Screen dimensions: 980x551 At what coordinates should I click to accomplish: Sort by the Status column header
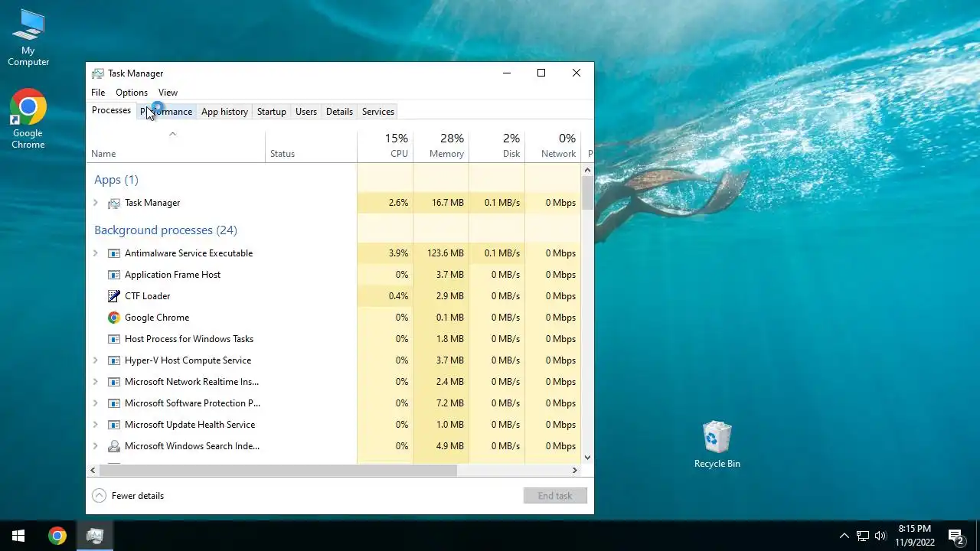point(311,146)
